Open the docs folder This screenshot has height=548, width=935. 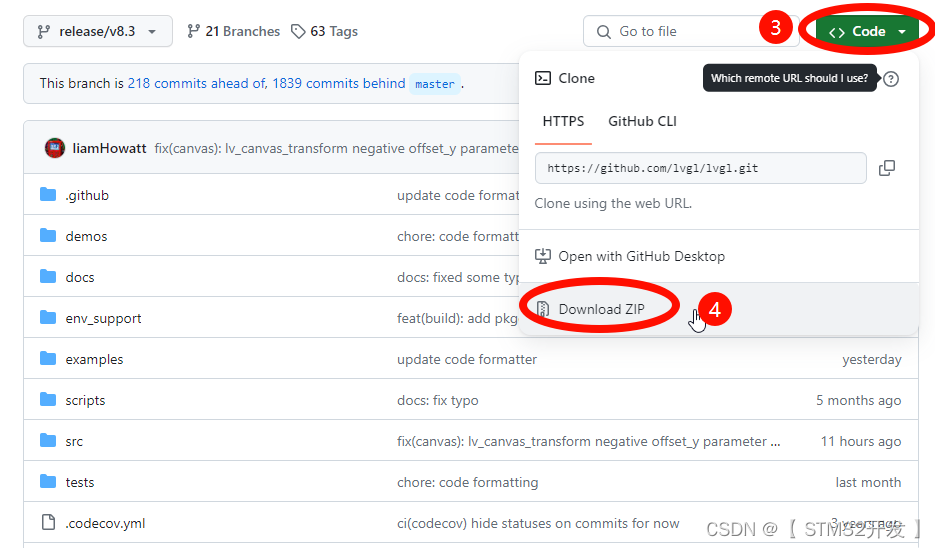click(x=80, y=277)
